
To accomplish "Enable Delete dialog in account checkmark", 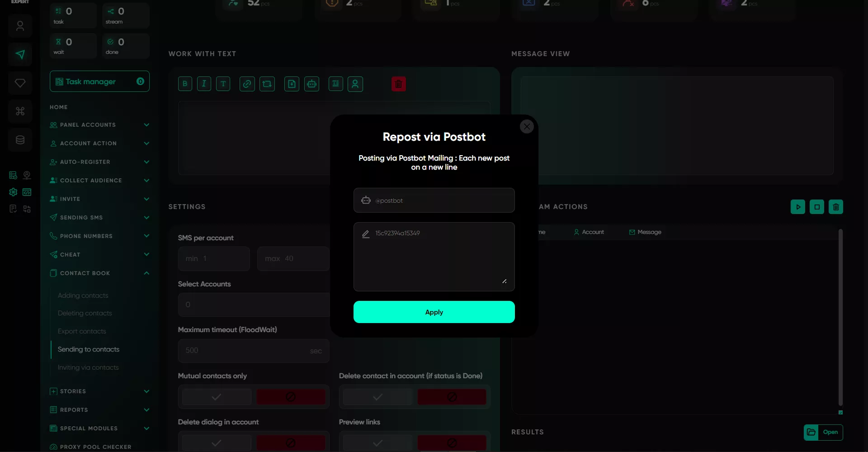I will 217,443.
